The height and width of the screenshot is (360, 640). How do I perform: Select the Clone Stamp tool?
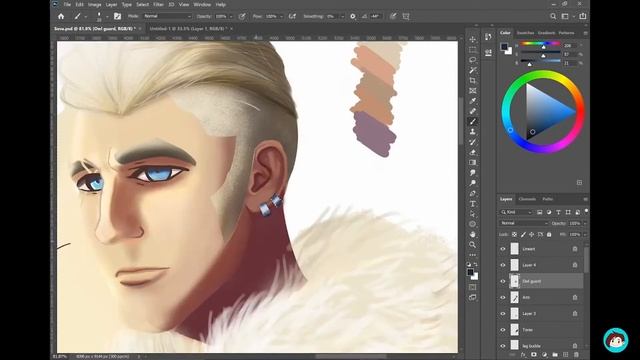473,132
